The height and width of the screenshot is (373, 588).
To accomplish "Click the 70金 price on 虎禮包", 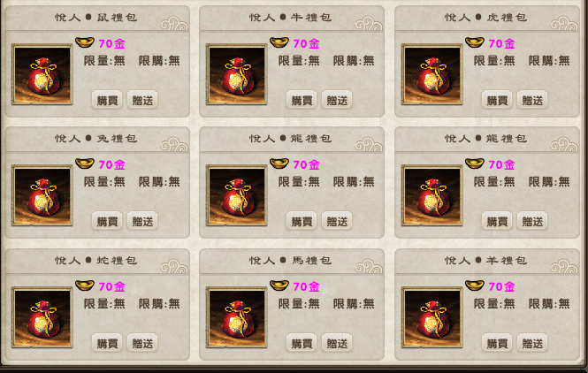I will [x=501, y=44].
